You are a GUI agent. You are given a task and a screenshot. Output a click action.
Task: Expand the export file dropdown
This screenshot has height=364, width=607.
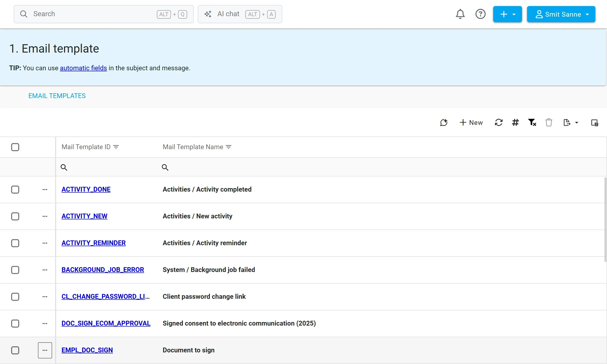point(571,123)
